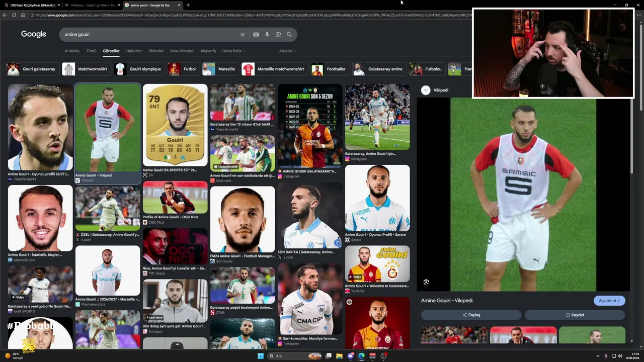
Task: Open the Mackolik İstatistik image result
Action: point(40,218)
